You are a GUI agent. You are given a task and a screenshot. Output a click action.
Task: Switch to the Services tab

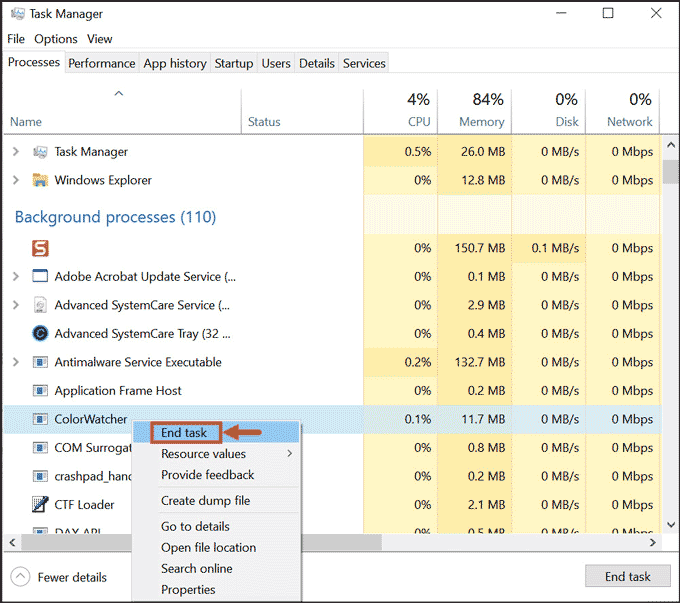pos(364,63)
